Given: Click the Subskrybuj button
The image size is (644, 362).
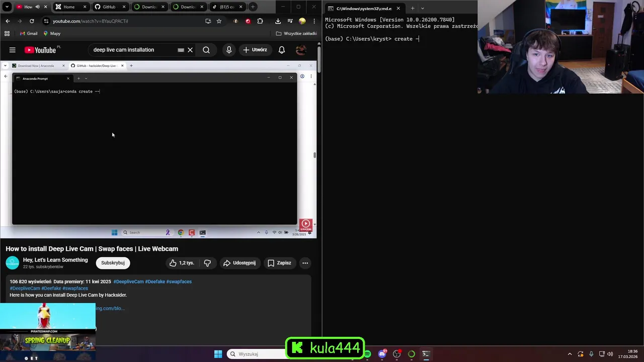Looking at the screenshot, I should tap(113, 263).
